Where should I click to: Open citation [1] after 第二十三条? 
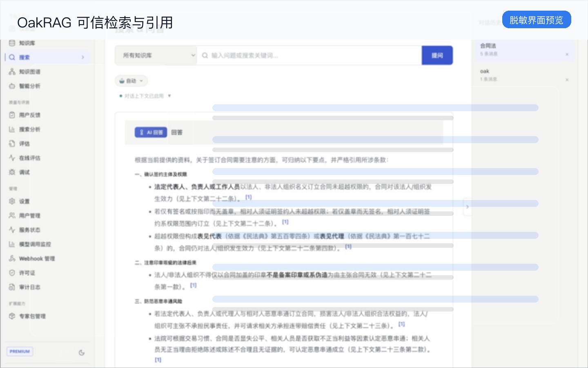tap(402, 324)
